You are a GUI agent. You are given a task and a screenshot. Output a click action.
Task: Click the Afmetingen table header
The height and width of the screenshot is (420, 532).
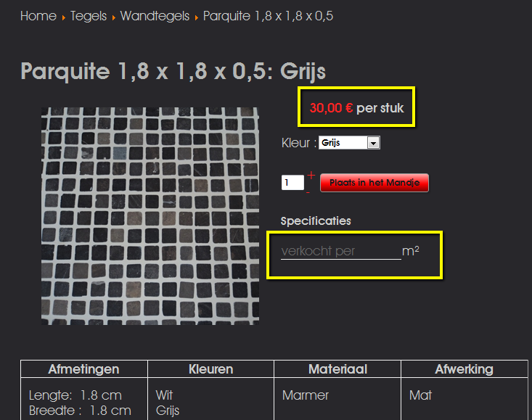(x=83, y=369)
